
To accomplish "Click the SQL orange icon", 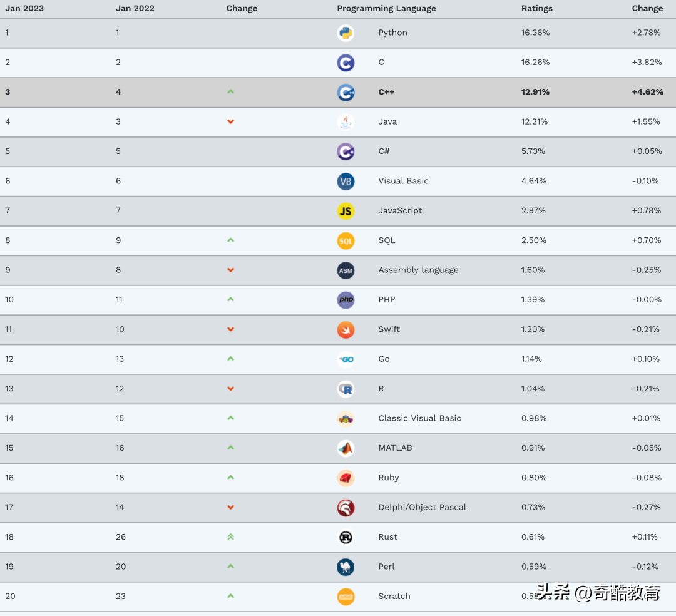I will (346, 241).
